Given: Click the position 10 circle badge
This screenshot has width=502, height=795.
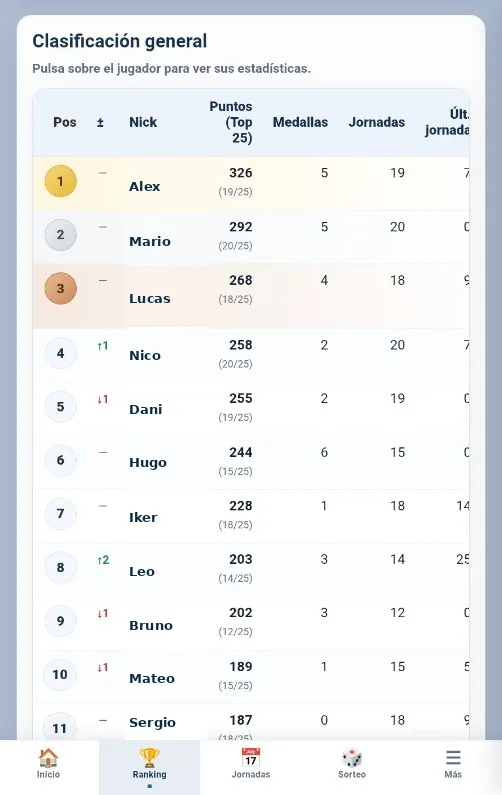Looking at the screenshot, I should tap(60, 674).
